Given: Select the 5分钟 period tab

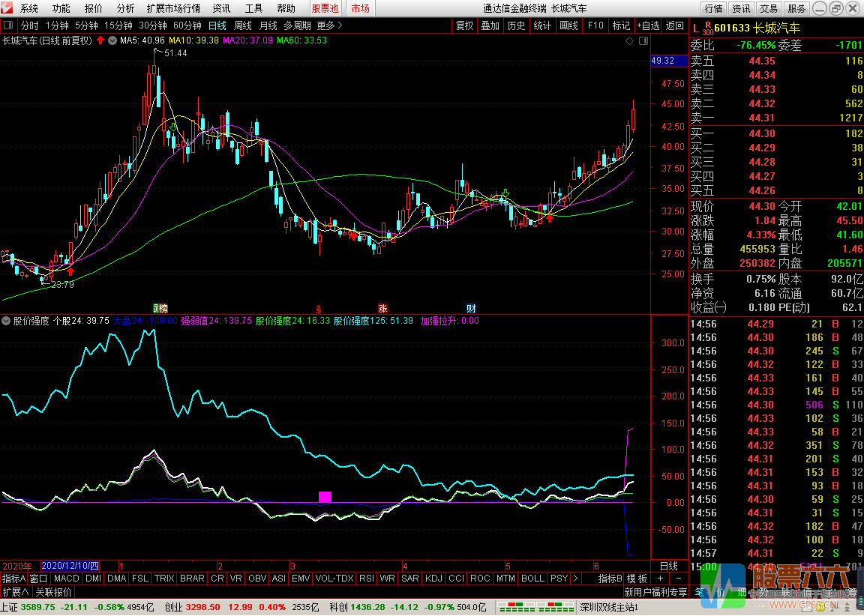Looking at the screenshot, I should click(x=86, y=26).
